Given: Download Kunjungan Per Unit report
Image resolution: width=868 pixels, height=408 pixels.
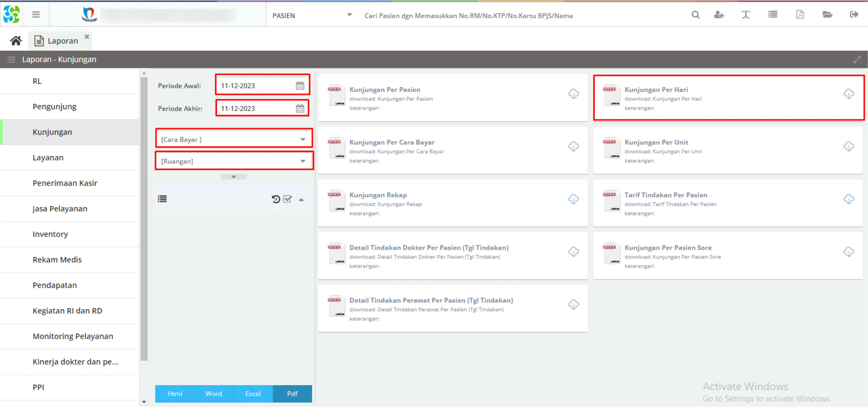Looking at the screenshot, I should tap(848, 147).
